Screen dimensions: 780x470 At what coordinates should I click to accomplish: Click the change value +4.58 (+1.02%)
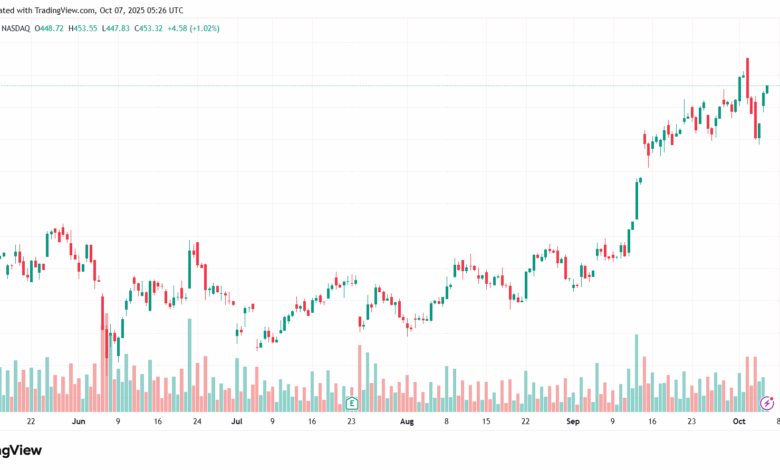pos(194,28)
